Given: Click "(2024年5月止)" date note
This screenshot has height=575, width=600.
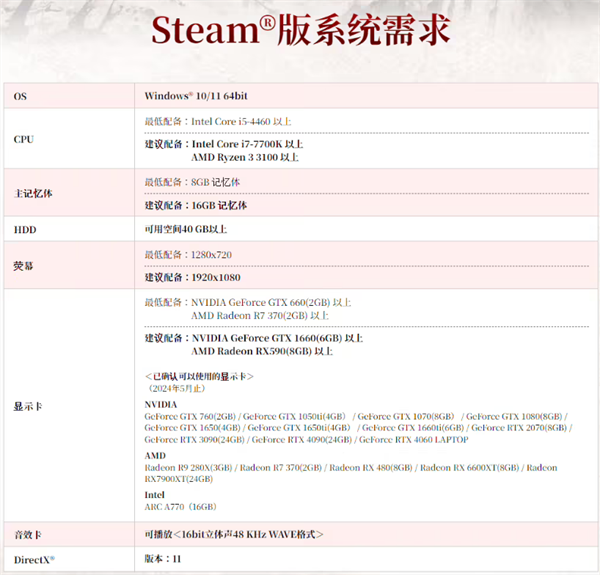Looking at the screenshot, I should tap(176, 388).
